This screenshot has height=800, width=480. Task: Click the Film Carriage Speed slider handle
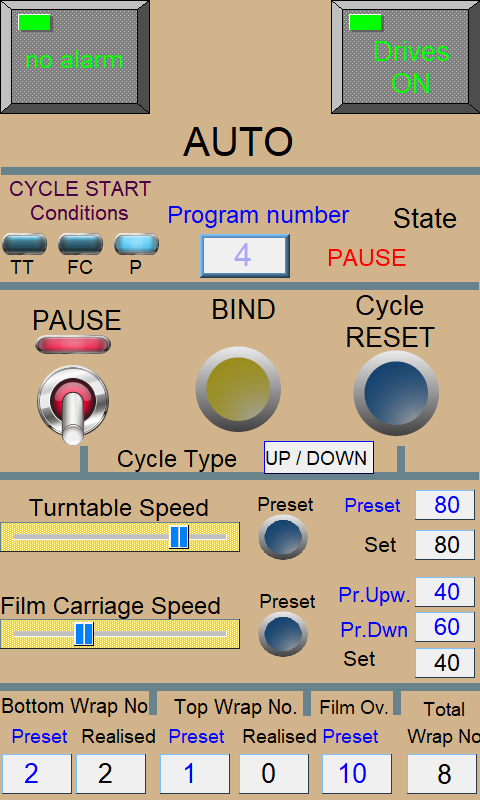coord(84,634)
